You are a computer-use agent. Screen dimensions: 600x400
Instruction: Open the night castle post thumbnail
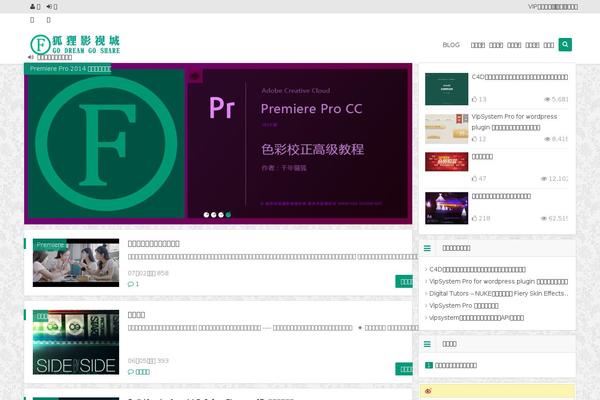[447, 208]
